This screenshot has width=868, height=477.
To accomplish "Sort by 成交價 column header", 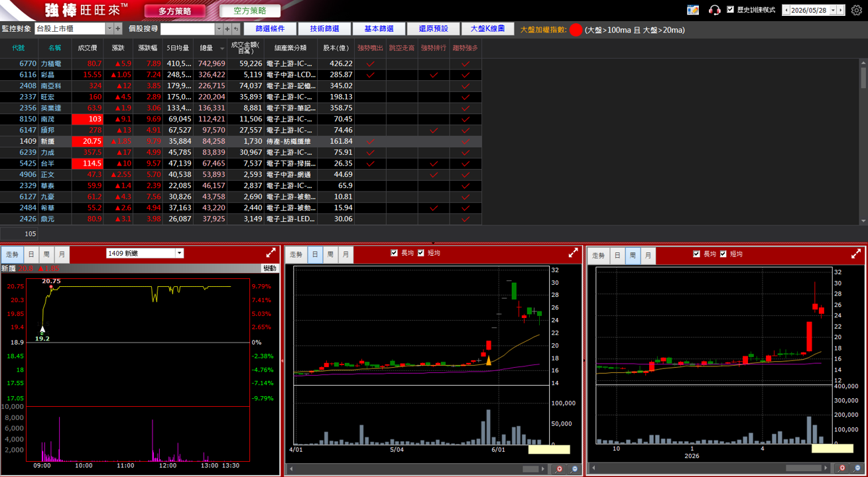I will tap(88, 48).
